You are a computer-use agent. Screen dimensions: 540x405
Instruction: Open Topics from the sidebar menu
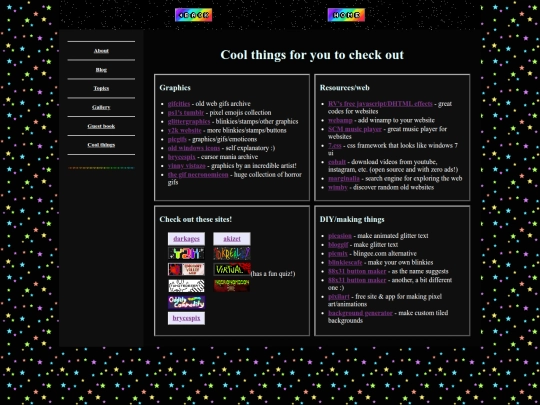tap(101, 89)
